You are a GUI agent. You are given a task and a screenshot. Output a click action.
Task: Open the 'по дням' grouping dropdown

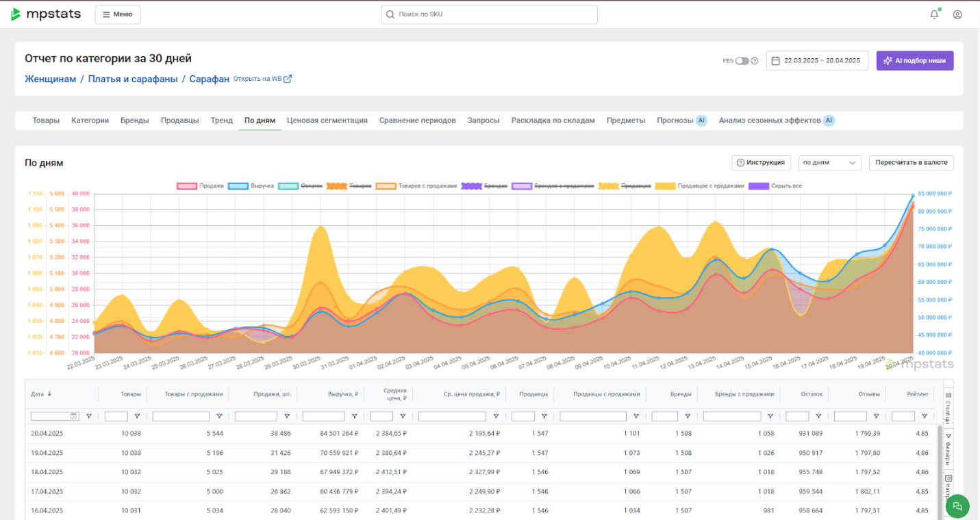tap(830, 163)
